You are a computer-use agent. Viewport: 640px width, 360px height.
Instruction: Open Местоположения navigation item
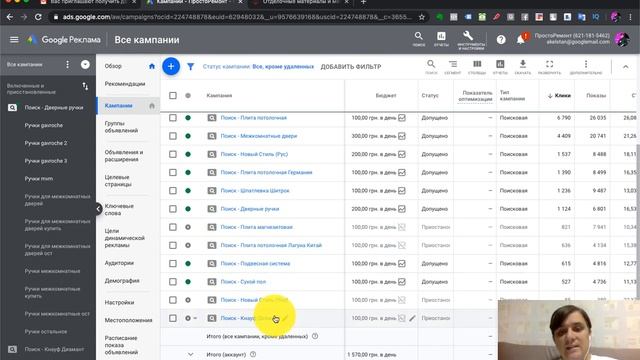[x=128, y=320]
